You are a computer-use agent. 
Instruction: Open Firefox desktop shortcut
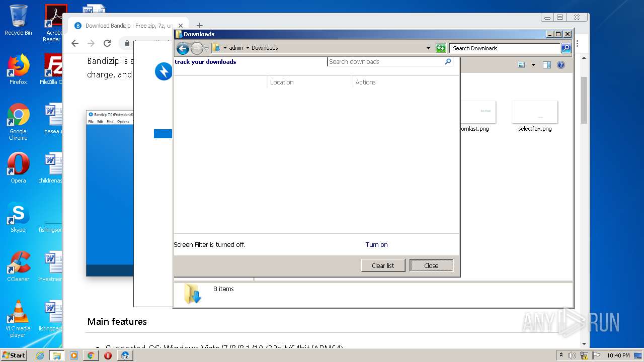click(18, 69)
